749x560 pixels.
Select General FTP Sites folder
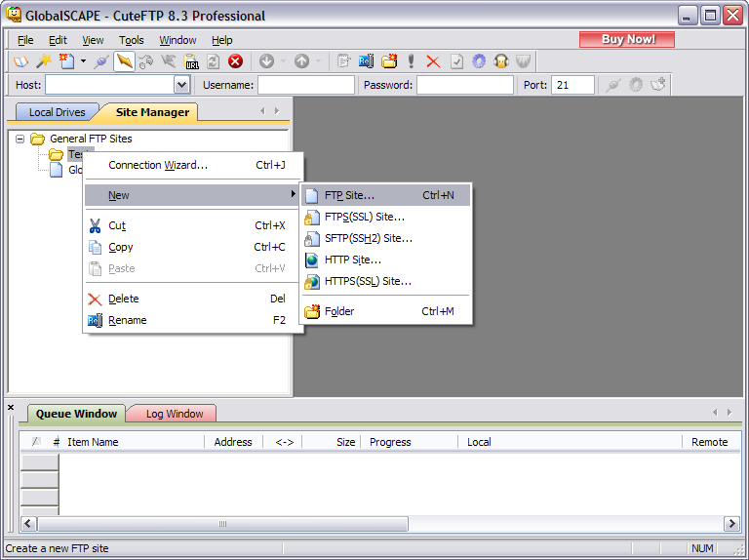[x=91, y=139]
